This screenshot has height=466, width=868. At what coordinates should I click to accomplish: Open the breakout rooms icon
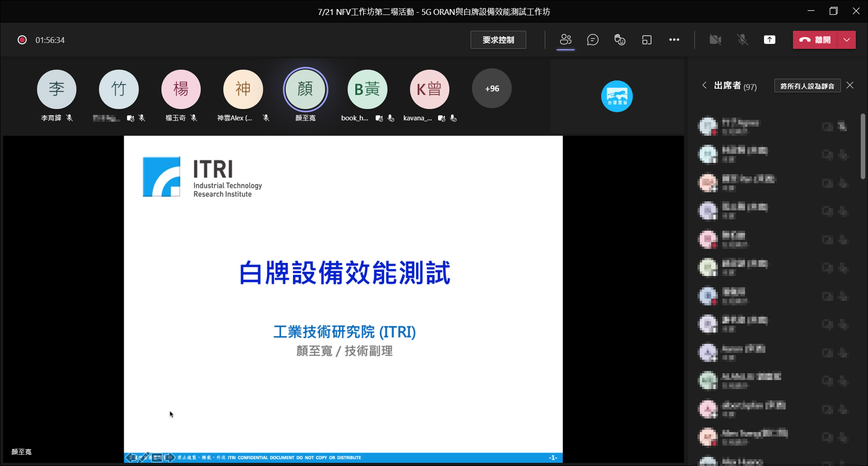click(647, 40)
